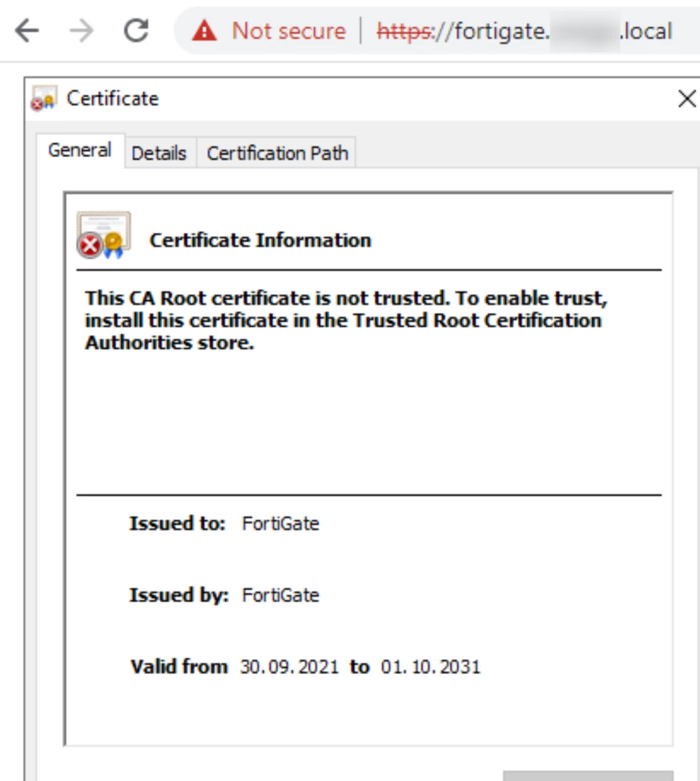Click the Not secure label in the address bar
This screenshot has height=781, width=700.
pos(288,31)
